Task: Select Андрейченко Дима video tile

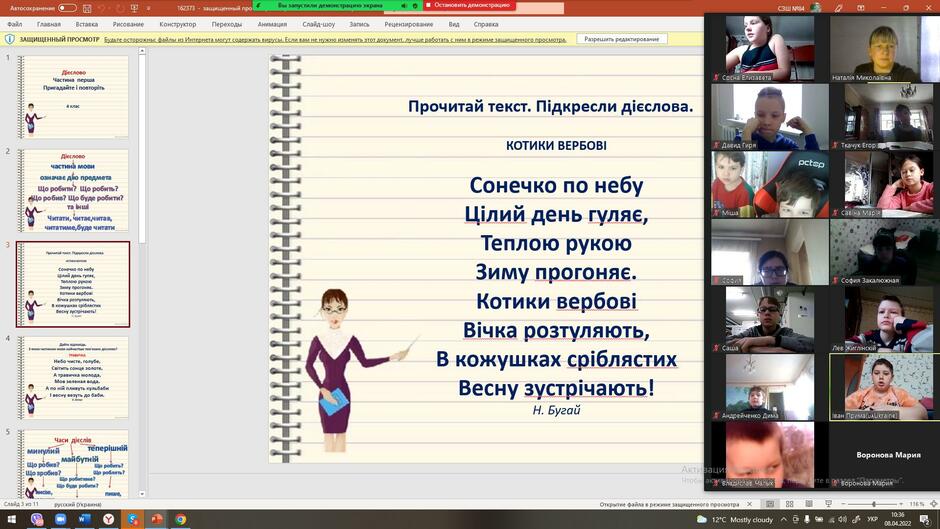Action: pyautogui.click(x=770, y=387)
